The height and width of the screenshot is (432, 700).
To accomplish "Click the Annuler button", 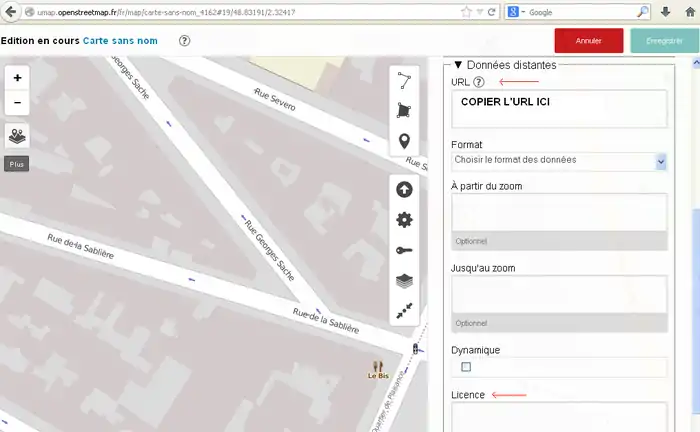I will pyautogui.click(x=589, y=41).
